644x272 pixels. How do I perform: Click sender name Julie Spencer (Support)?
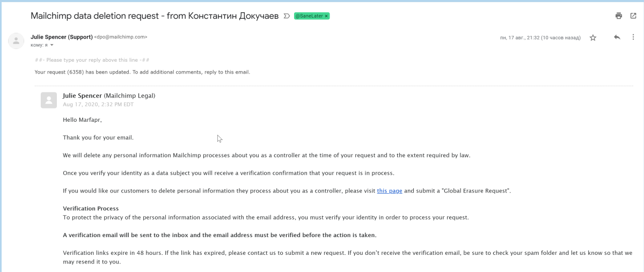coord(62,37)
